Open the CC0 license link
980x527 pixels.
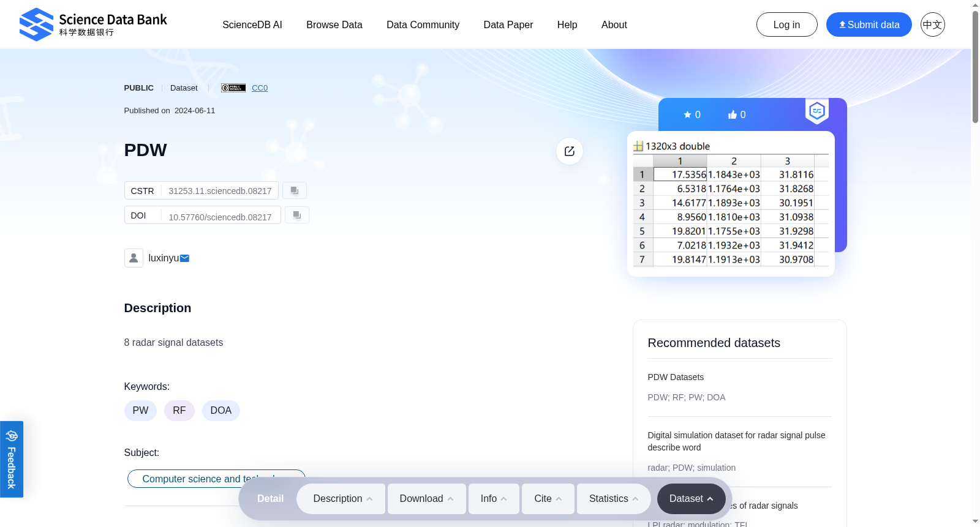(x=260, y=88)
